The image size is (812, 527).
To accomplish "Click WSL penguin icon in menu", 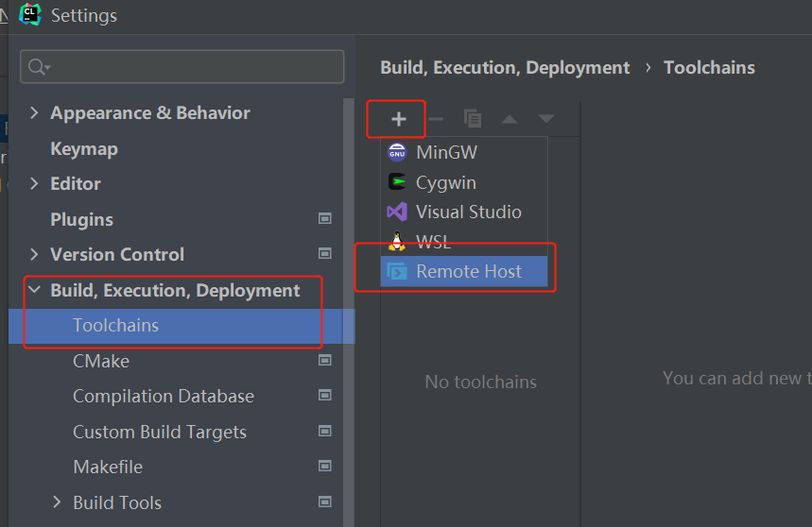I will pos(397,241).
